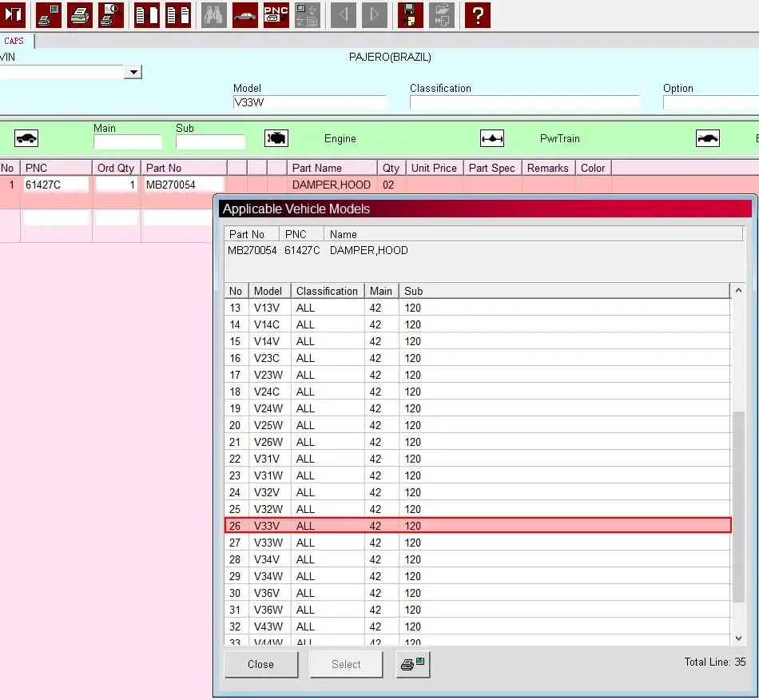
Task: Click the red car toolbar icon
Action: (245, 14)
